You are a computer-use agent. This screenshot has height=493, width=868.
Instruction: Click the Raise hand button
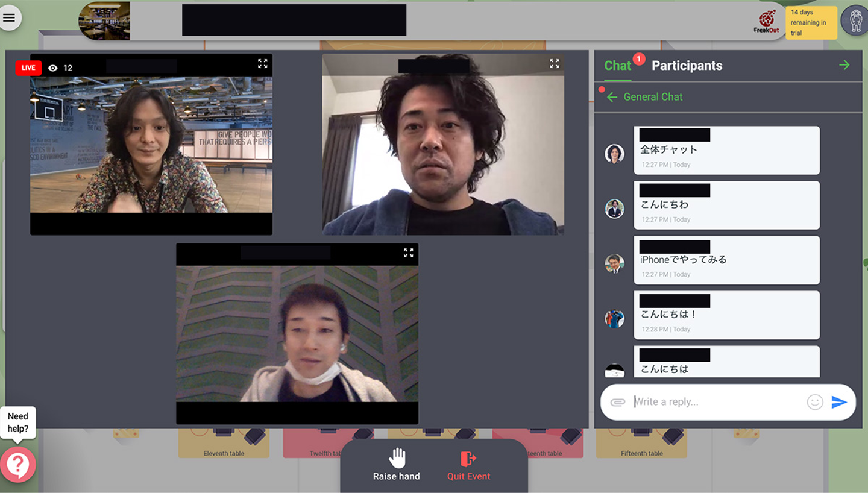point(396,464)
